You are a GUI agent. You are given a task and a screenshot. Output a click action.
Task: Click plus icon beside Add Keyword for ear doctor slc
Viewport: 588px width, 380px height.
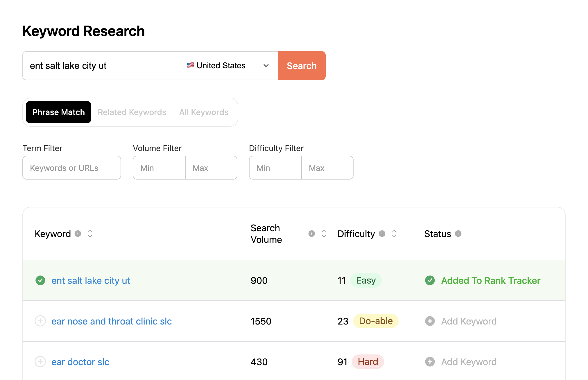[430, 362]
